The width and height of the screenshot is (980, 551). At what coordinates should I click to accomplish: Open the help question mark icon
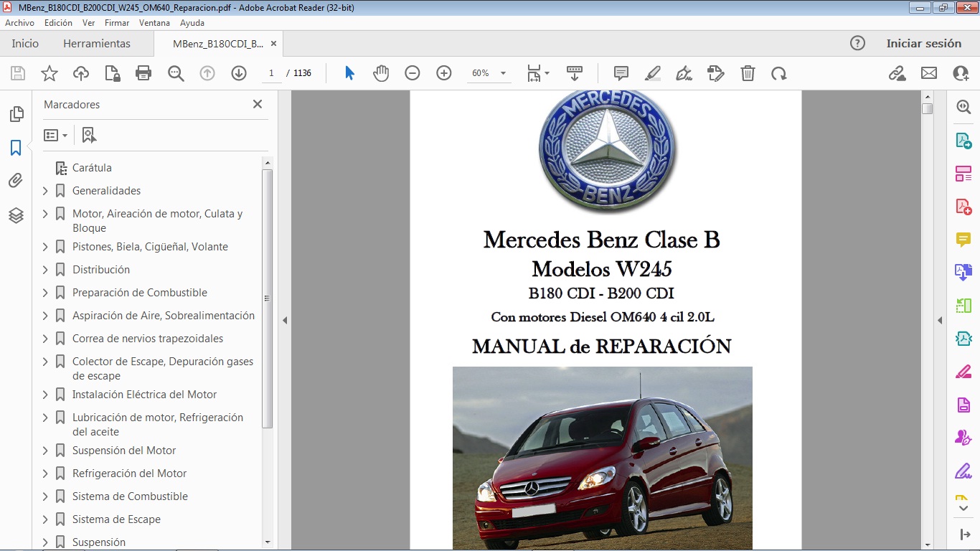coord(857,43)
